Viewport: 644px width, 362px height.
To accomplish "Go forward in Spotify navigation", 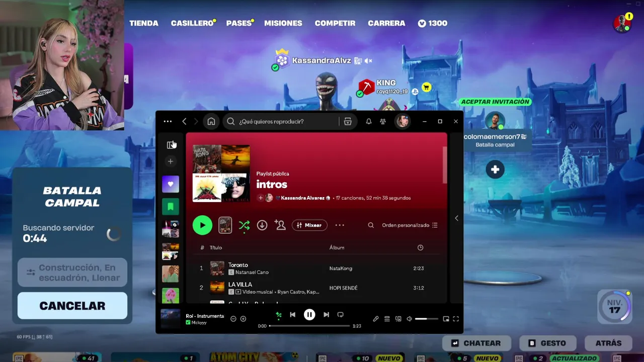I will point(196,122).
